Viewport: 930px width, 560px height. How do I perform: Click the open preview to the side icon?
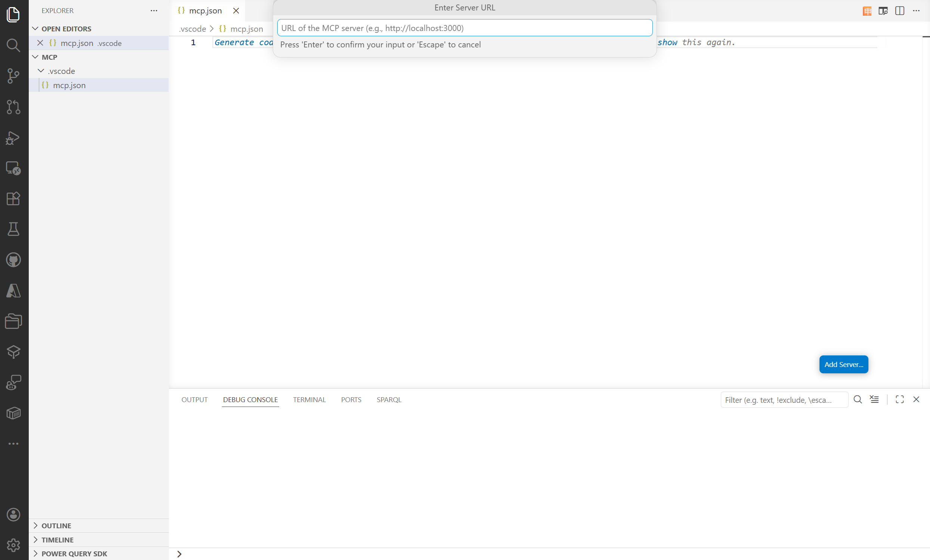tap(883, 11)
